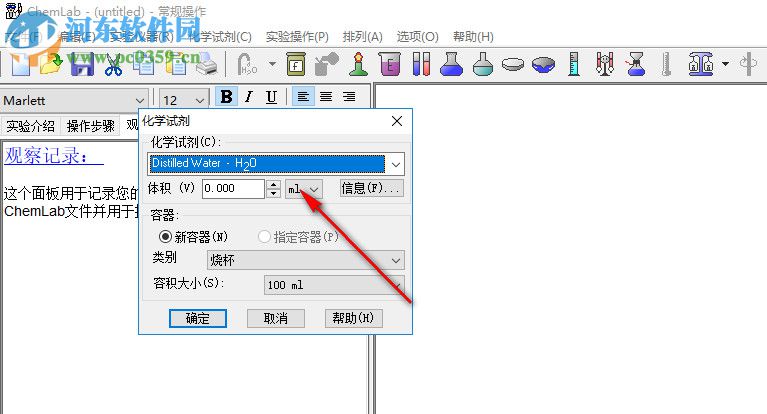Click the volume stepper down arrow

click(x=273, y=193)
